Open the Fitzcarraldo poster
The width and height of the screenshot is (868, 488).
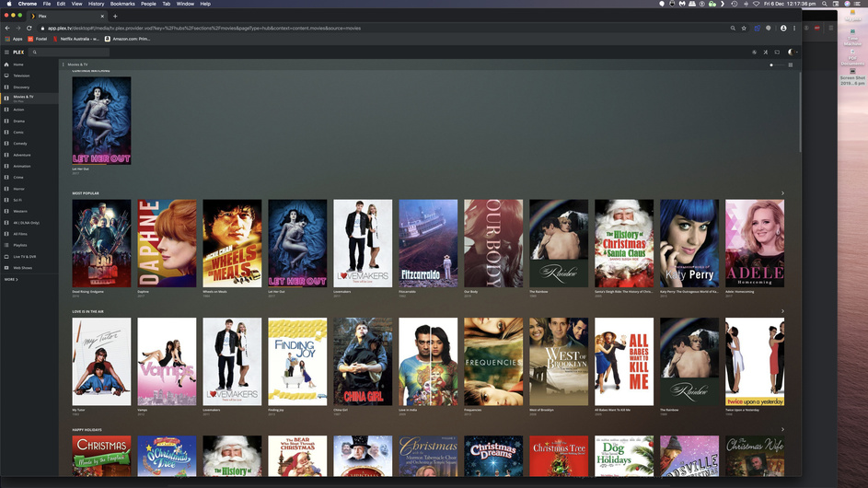point(428,243)
